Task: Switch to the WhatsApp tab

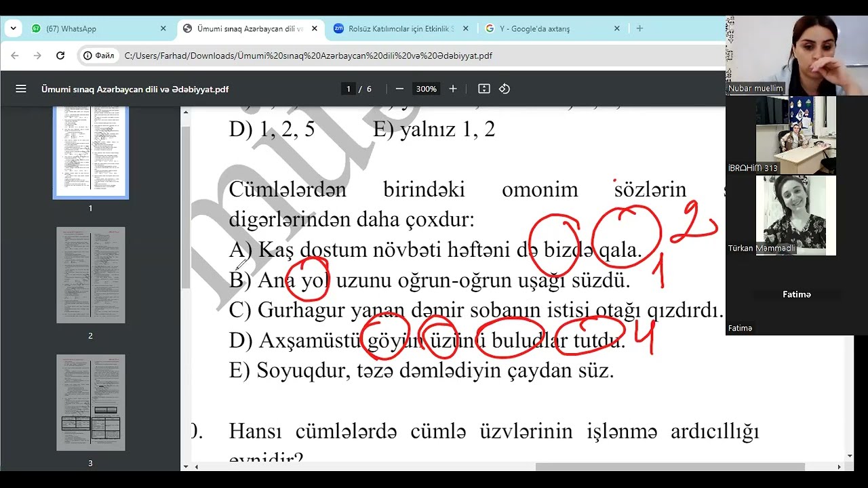Action: point(99,28)
